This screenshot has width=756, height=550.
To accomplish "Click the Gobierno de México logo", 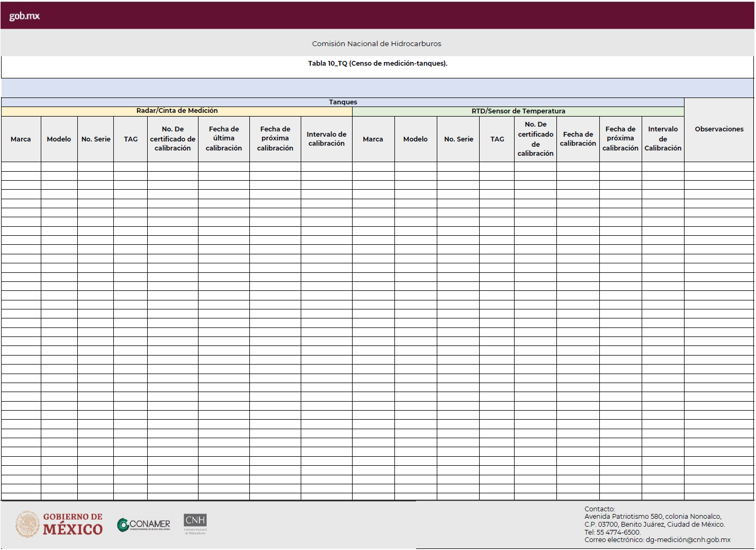I will [59, 524].
